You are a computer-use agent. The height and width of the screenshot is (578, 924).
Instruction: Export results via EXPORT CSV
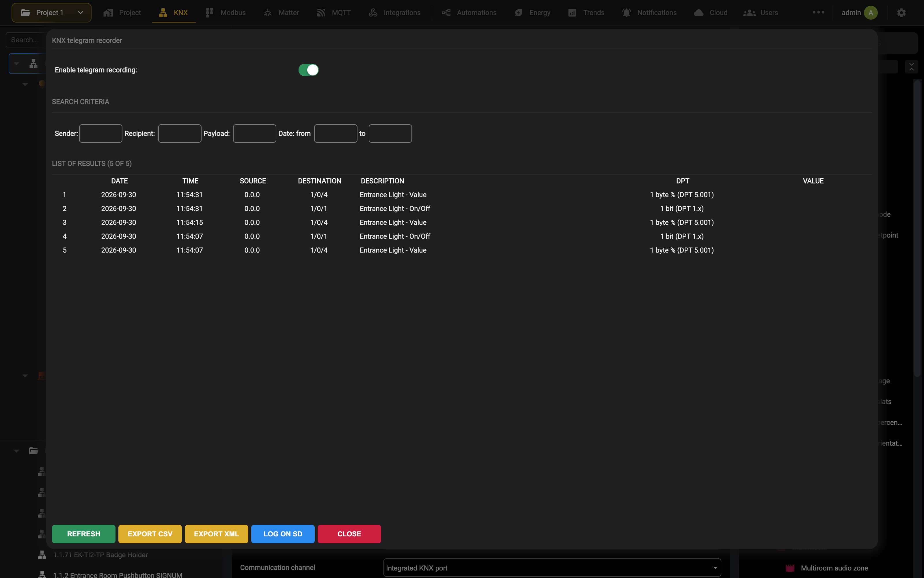coord(150,534)
